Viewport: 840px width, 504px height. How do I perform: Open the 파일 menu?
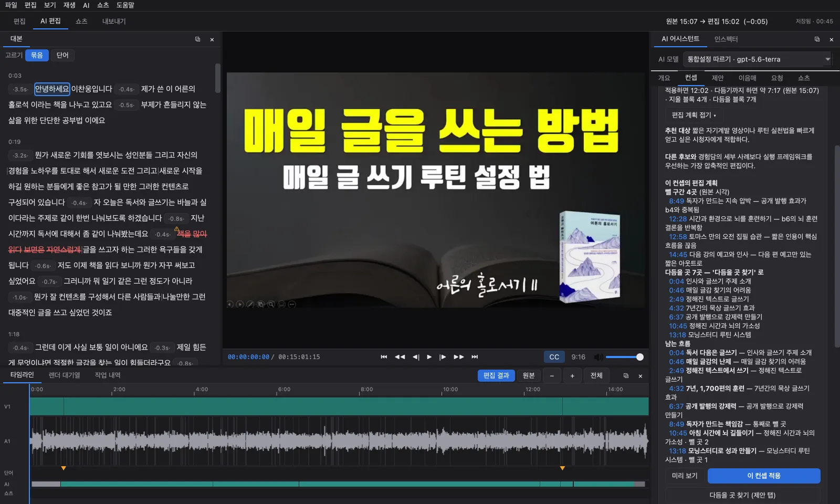point(11,5)
